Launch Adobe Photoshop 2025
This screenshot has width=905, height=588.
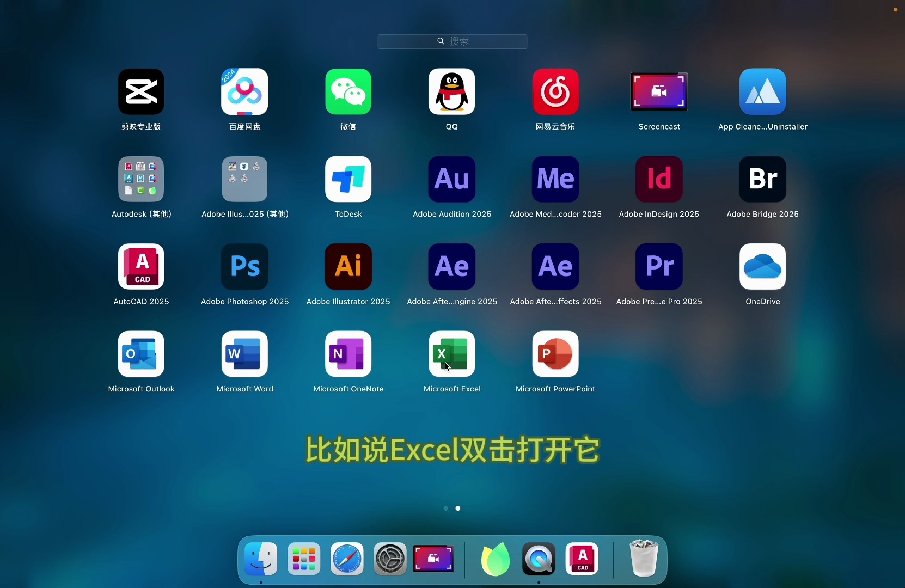pyautogui.click(x=245, y=267)
